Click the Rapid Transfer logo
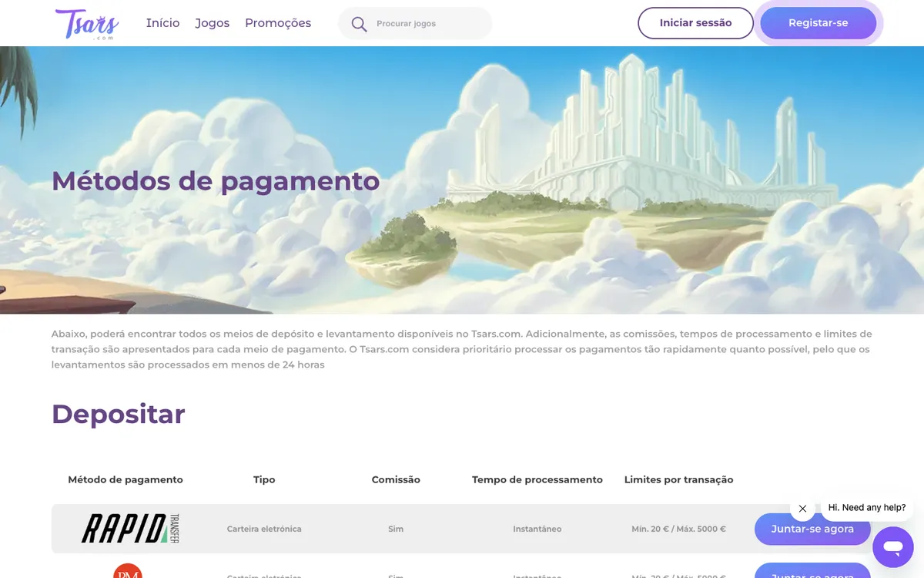The width and height of the screenshot is (924, 578). [130, 529]
